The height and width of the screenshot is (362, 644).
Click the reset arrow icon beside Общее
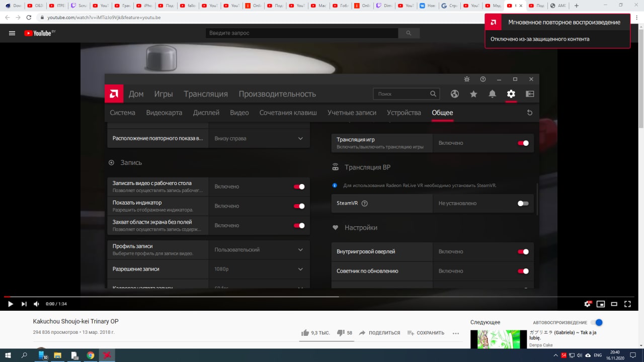click(530, 113)
